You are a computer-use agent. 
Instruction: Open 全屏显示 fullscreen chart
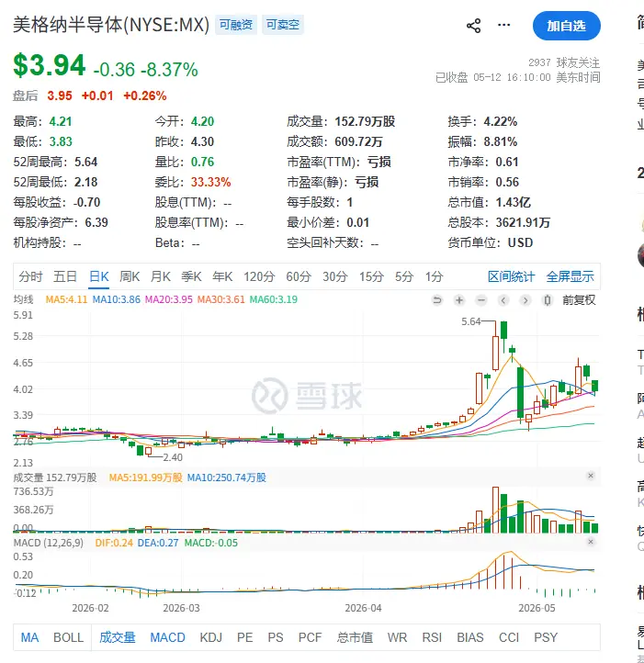(570, 276)
